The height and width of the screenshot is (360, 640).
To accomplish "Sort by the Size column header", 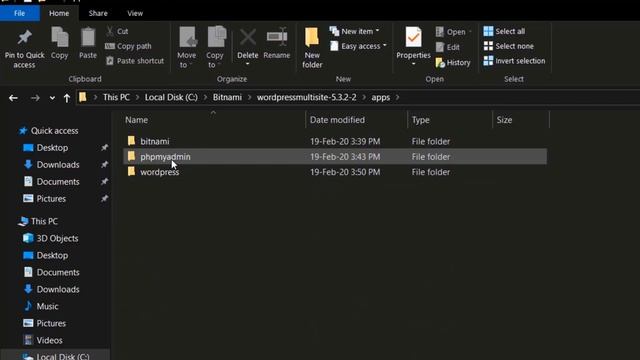I will 504,120.
